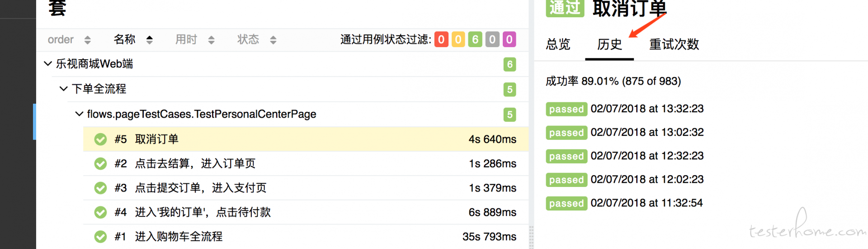Click passed check icon of #3
The height and width of the screenshot is (249, 868).
pos(100,188)
